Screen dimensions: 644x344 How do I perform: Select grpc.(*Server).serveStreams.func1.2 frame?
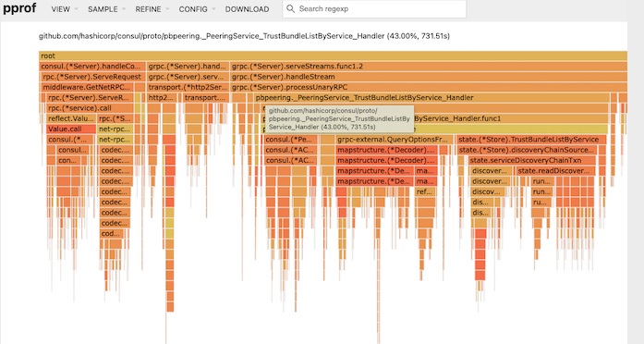pos(429,67)
